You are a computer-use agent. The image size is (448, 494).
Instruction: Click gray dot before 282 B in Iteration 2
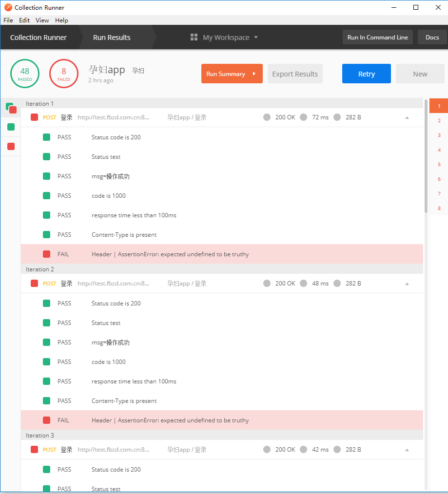tap(337, 283)
